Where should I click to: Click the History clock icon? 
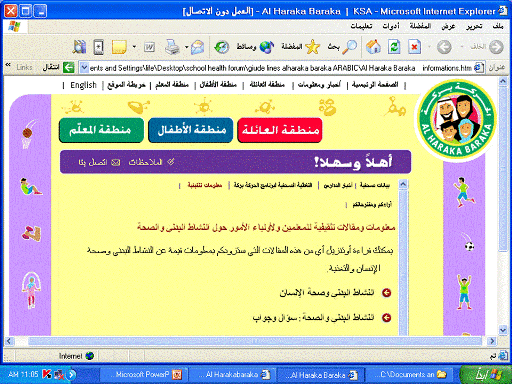(221, 47)
